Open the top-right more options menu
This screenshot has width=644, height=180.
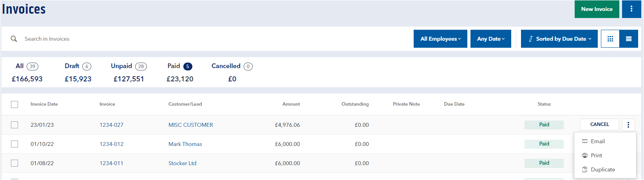click(x=631, y=9)
